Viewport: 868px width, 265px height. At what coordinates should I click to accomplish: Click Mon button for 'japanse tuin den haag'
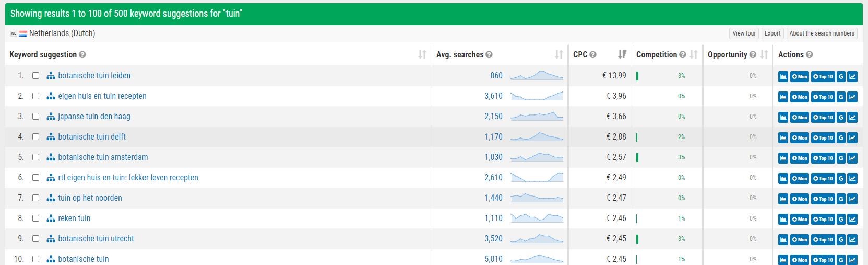800,117
